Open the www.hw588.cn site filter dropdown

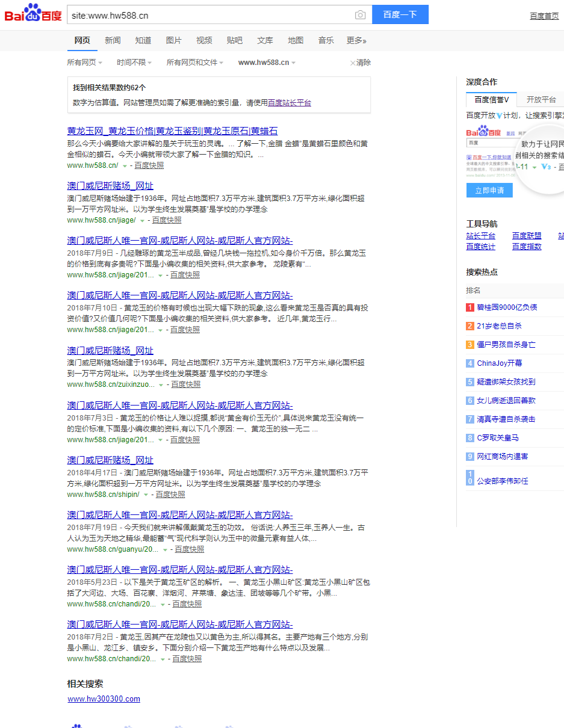267,63
